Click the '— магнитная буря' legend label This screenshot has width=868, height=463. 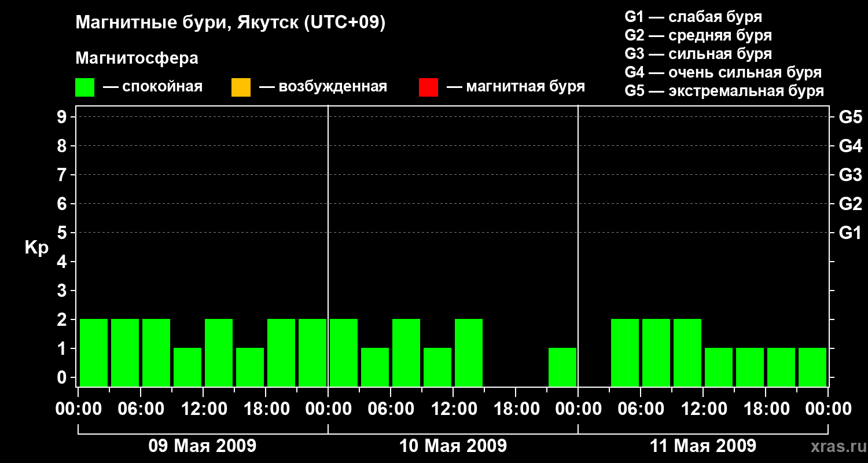tap(516, 87)
